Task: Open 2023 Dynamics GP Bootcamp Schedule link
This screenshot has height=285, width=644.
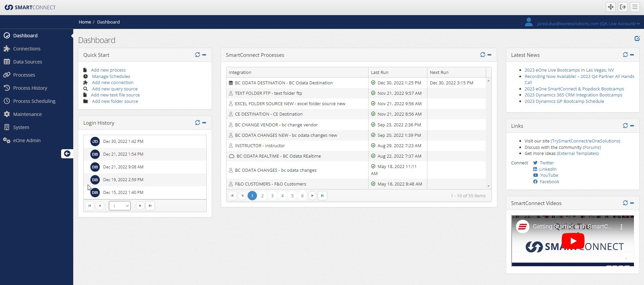Action: coord(564,101)
